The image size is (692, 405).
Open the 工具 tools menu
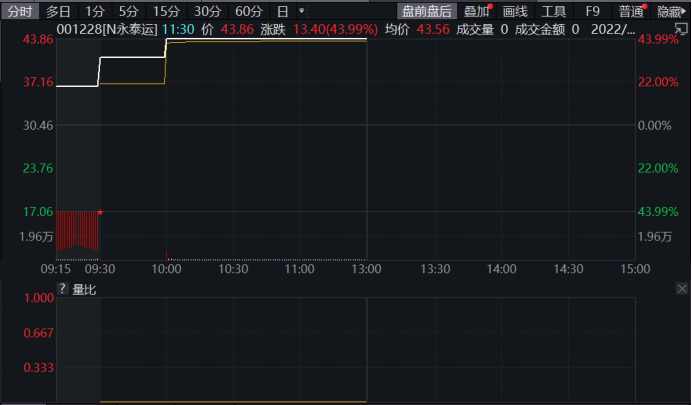554,11
